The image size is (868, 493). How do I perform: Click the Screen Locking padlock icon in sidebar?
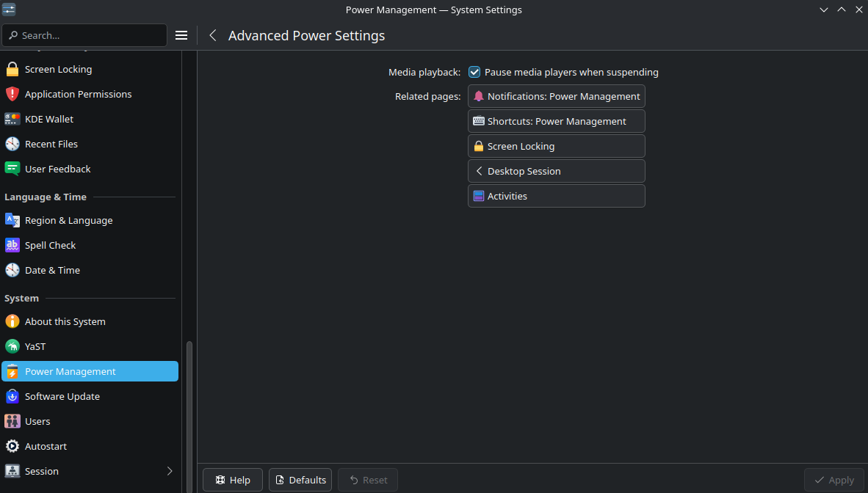pyautogui.click(x=12, y=70)
